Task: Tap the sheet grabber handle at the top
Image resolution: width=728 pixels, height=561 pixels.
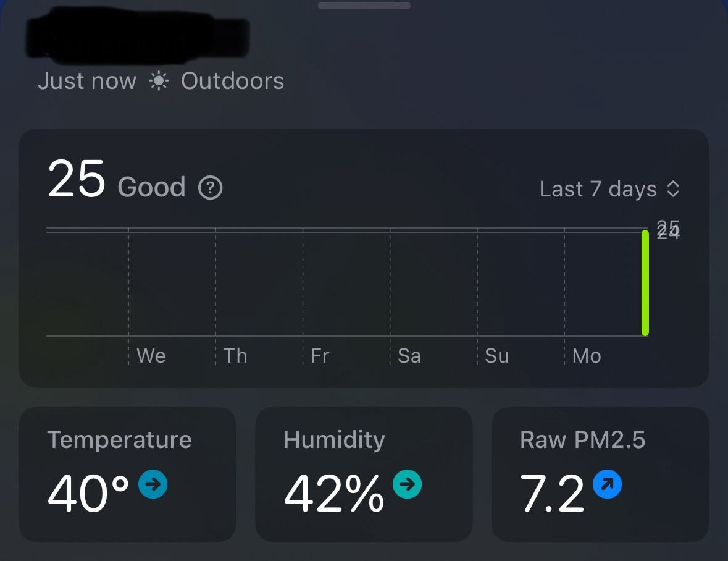Action: pos(364,6)
